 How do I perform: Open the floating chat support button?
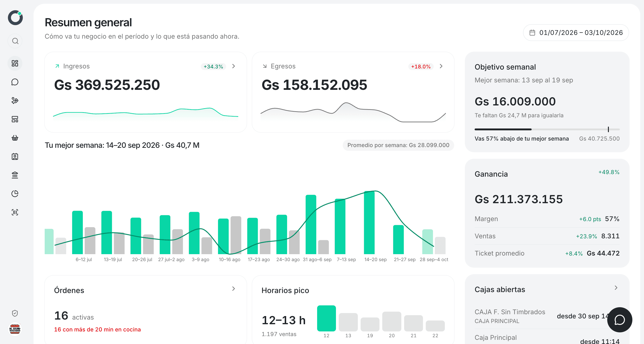click(x=620, y=320)
